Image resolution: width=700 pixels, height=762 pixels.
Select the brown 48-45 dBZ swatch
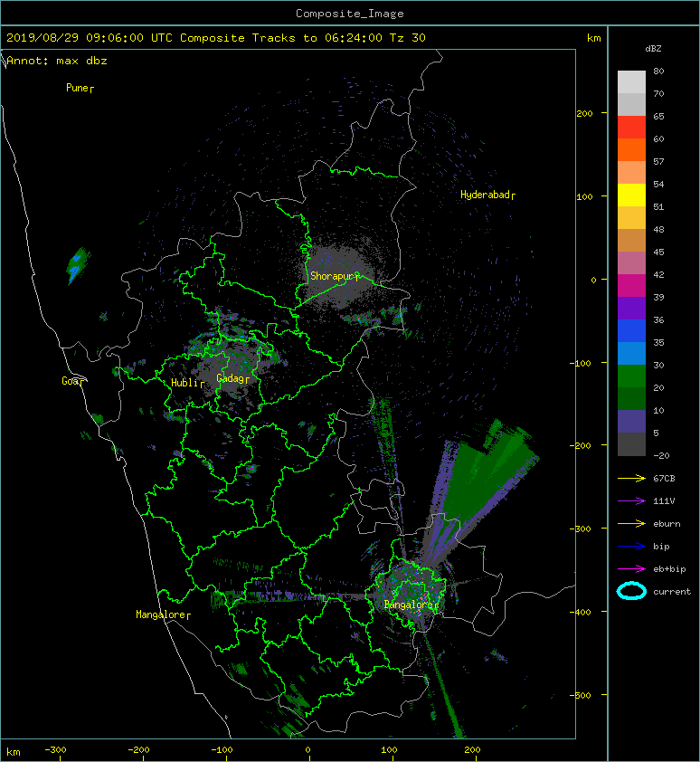[x=631, y=241]
